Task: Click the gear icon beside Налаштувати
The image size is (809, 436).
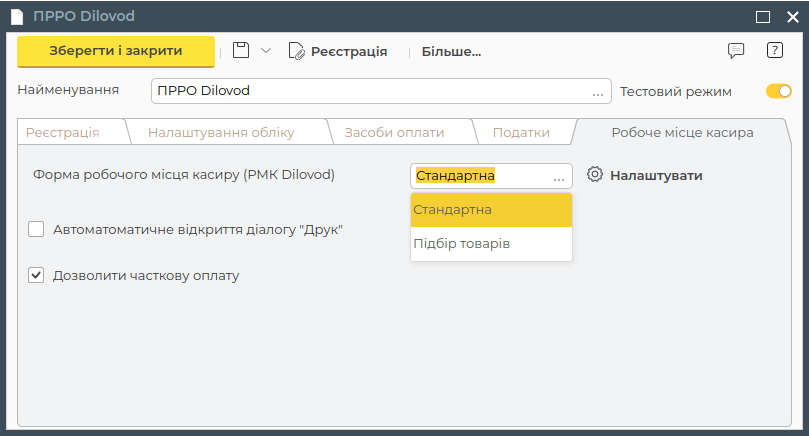Action: pos(594,174)
